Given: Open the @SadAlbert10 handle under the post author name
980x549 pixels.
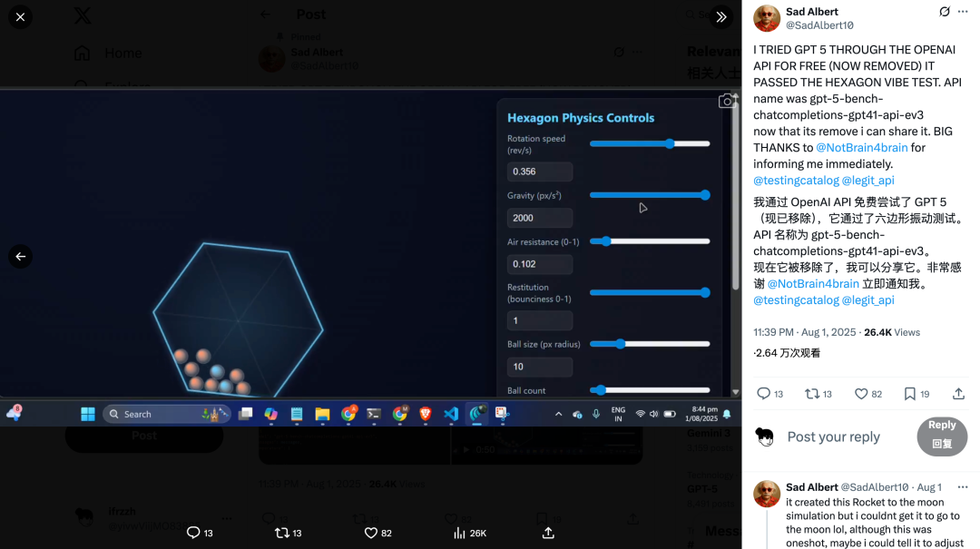Looking at the screenshot, I should (x=819, y=25).
